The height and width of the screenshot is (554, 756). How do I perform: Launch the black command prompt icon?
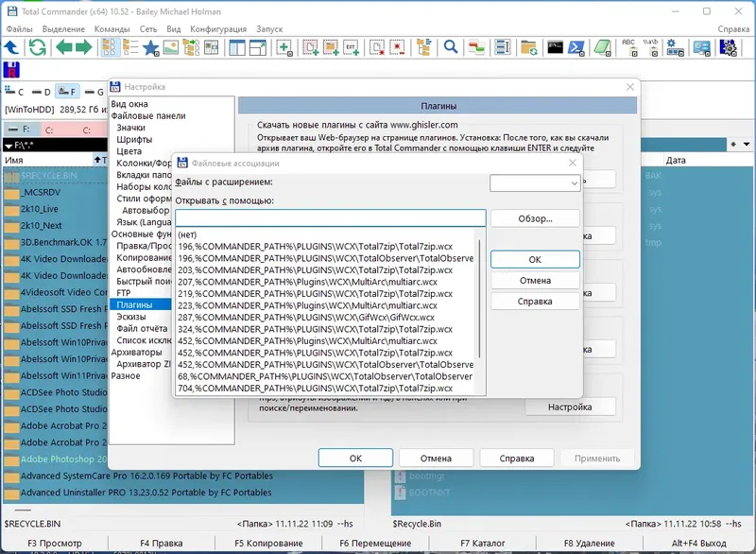555,47
